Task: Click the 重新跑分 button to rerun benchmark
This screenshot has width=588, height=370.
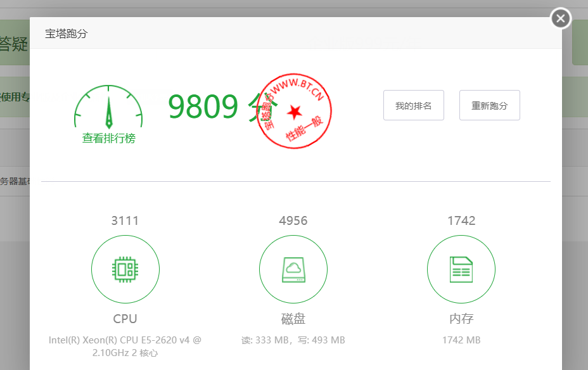Action: coord(489,105)
